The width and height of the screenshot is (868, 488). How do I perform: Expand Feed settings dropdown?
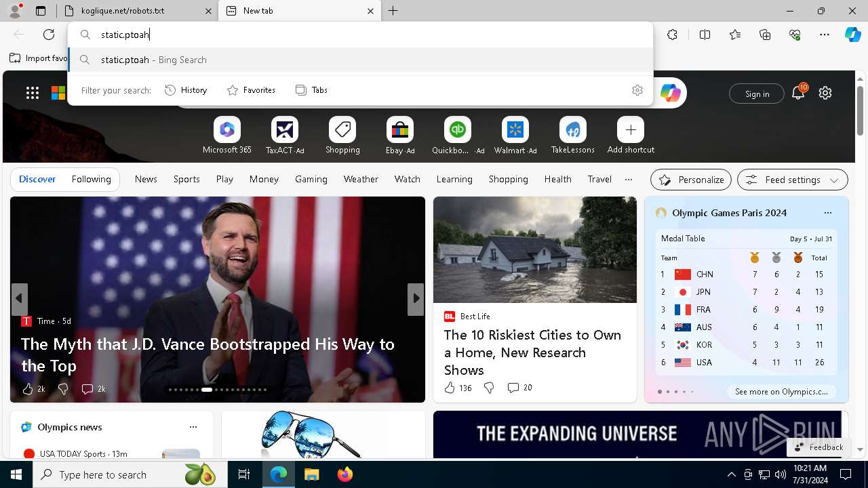793,180
